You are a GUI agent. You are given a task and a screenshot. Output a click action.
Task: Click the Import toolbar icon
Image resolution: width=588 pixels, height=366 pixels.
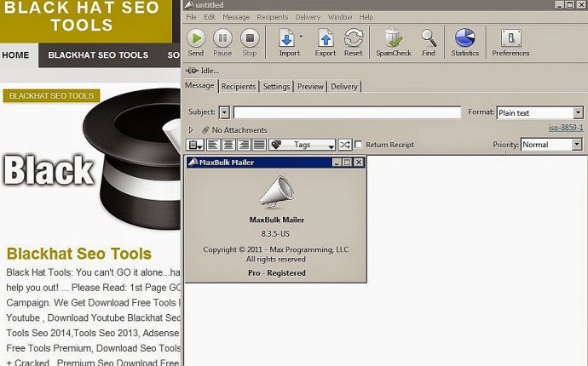tap(287, 38)
